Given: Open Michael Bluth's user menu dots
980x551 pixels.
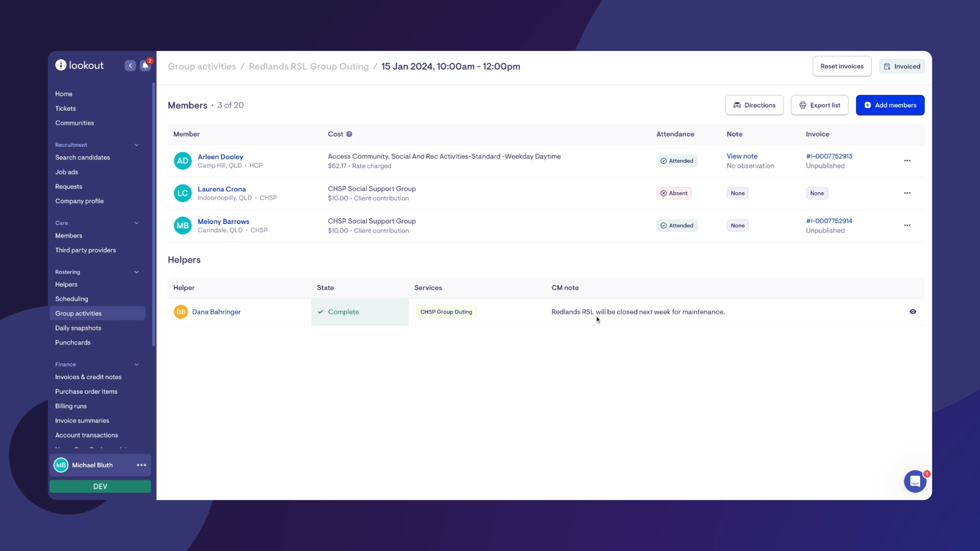Looking at the screenshot, I should click(141, 465).
